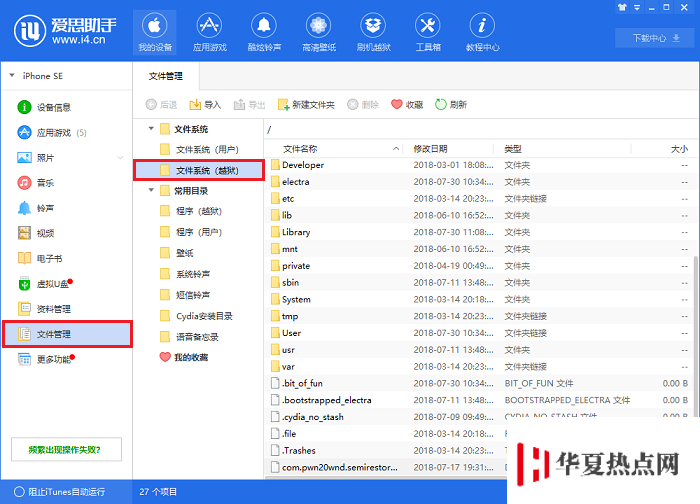The height and width of the screenshot is (504, 700).
Task: Click the 导入 import toolbar button
Action: click(205, 104)
